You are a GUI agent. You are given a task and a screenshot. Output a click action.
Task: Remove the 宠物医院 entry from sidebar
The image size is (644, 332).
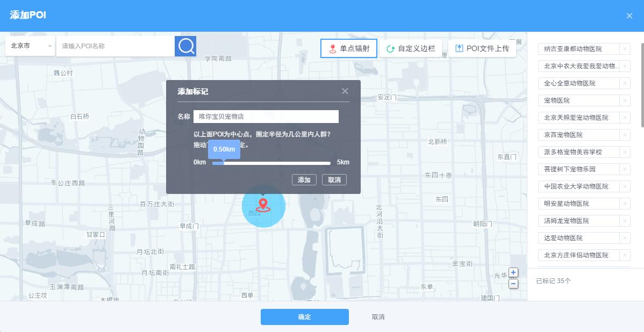click(625, 100)
